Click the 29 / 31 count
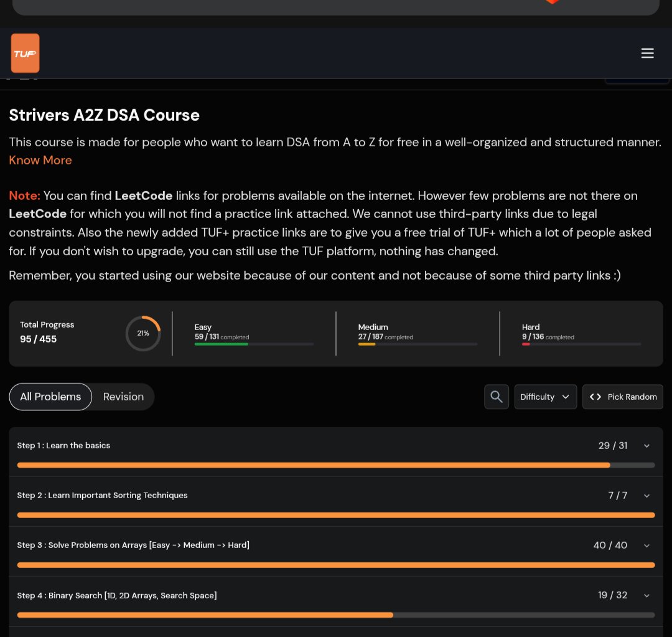 click(x=613, y=446)
